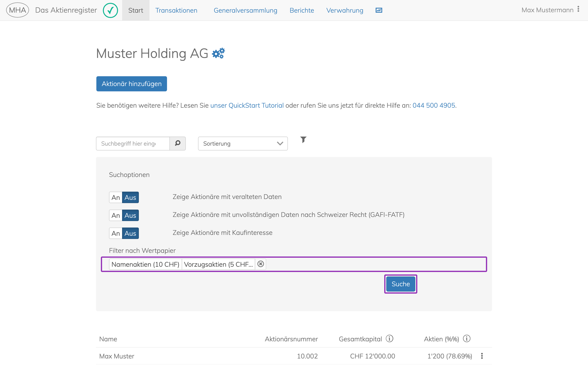Open row actions dots for Max Muster
This screenshot has width=588, height=367.
click(x=482, y=356)
